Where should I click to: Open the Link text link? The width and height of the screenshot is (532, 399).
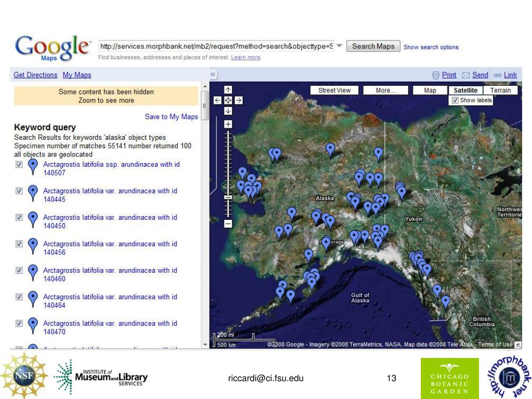(510, 75)
